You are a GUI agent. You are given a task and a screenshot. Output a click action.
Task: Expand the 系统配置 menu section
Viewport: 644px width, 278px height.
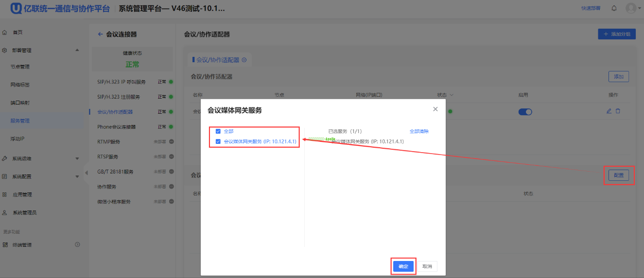coord(77,176)
